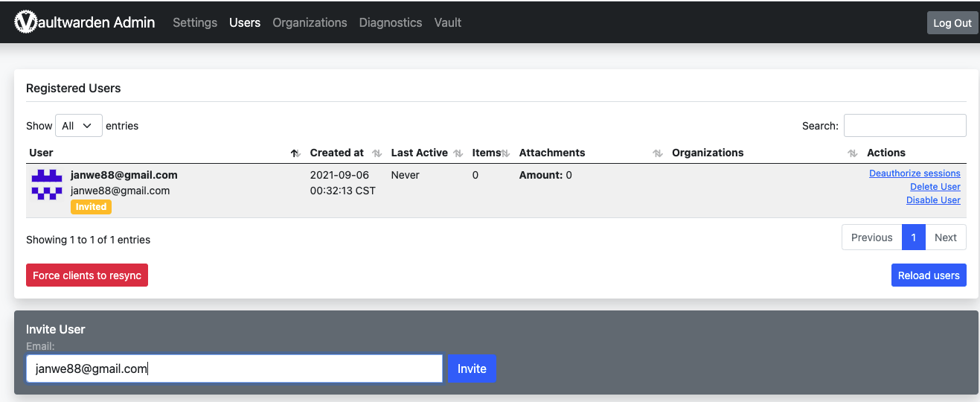Sort by User column arrow icon
The image size is (980, 402).
[295, 153]
